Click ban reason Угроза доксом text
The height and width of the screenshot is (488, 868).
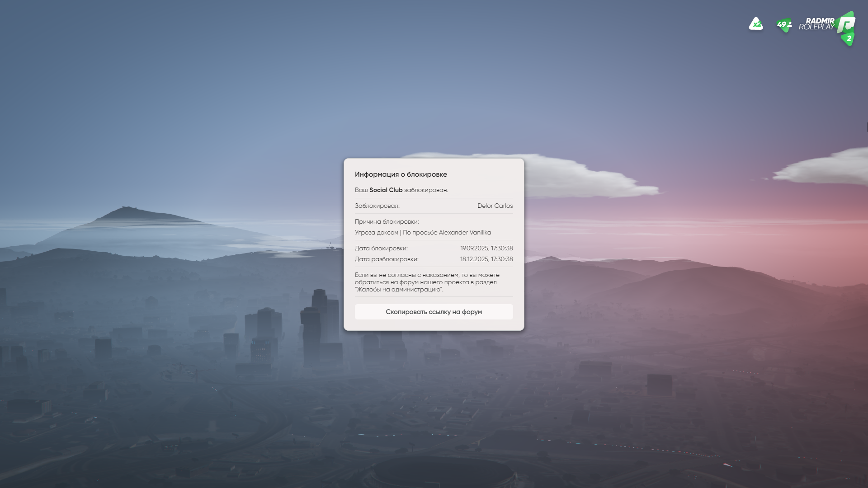click(376, 233)
